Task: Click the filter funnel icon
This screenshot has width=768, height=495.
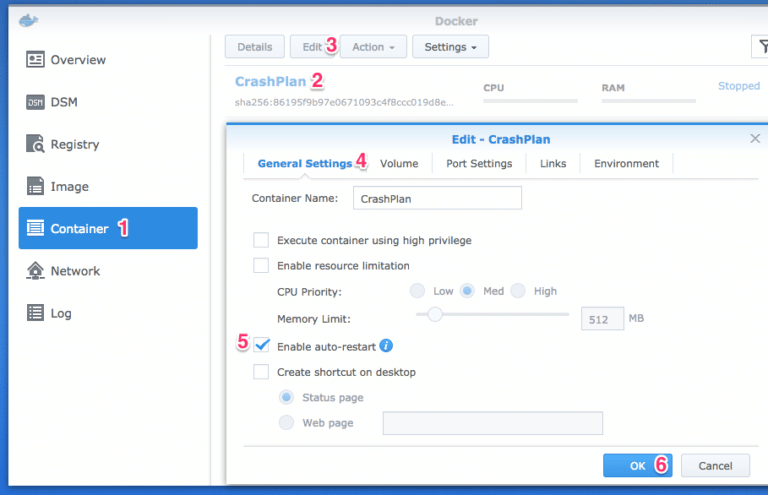Action: point(762,47)
